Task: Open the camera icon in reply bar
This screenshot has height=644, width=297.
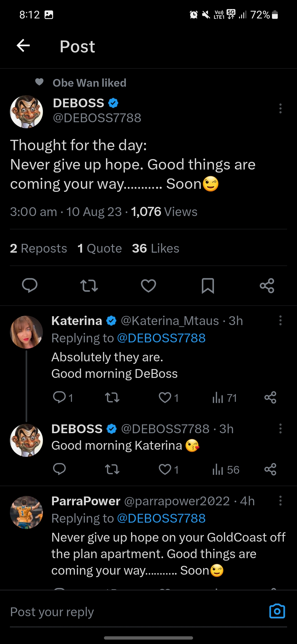Action: tap(277, 611)
